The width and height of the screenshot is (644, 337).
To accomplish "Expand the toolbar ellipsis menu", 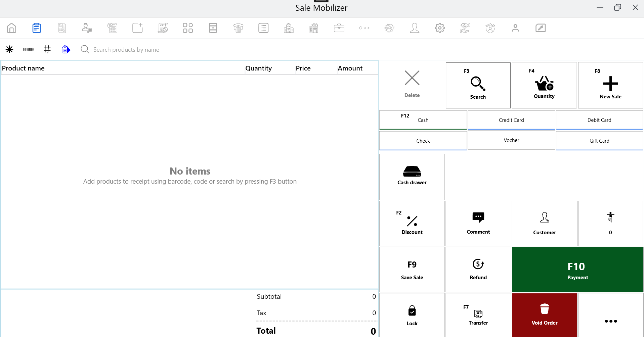I will click(364, 28).
